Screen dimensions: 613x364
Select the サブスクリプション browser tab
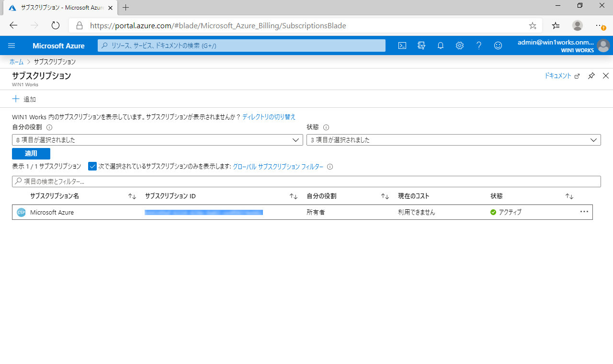click(60, 8)
